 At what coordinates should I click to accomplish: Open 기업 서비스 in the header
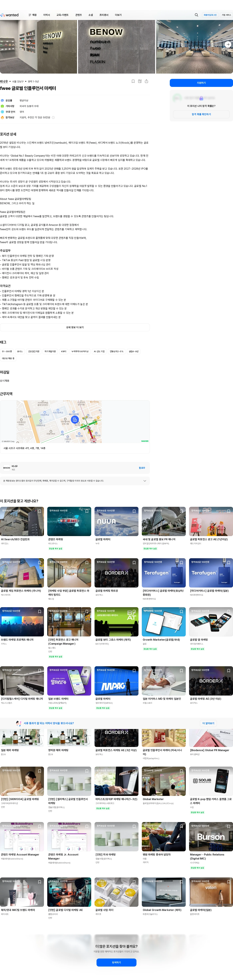point(226,15)
